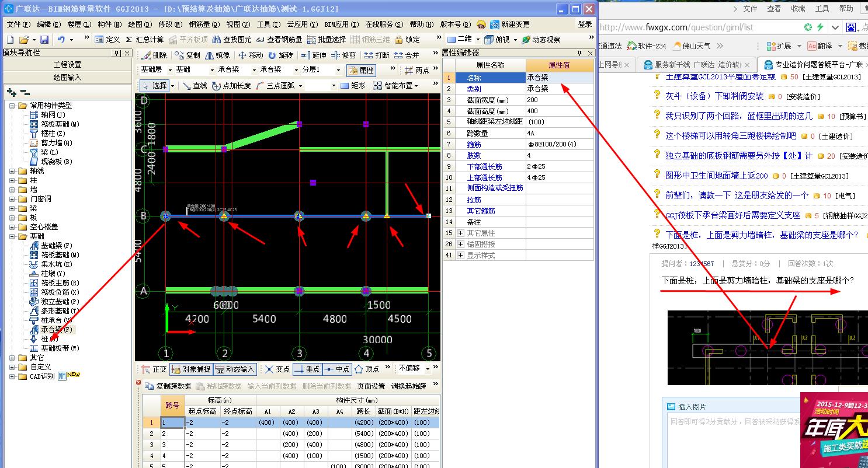Click 动态观察 dynamic view tool

pyautogui.click(x=541, y=39)
